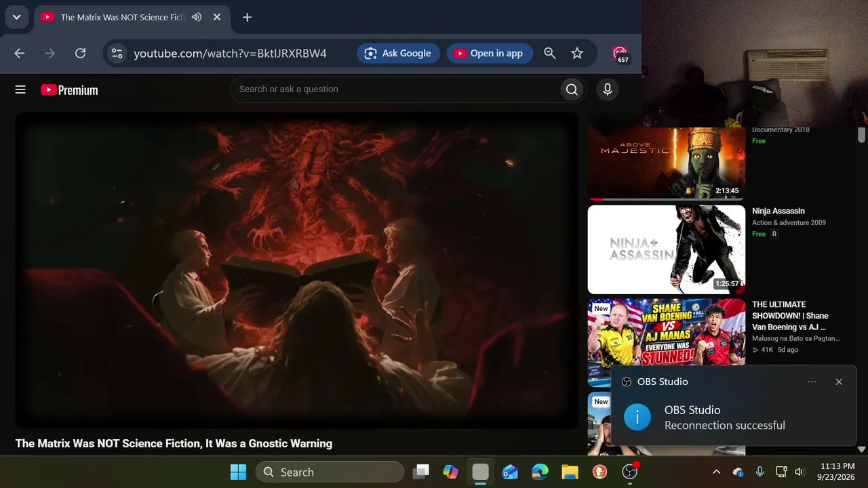Close The Matrix YouTube tab
Image resolution: width=868 pixels, height=488 pixels.
point(217,18)
